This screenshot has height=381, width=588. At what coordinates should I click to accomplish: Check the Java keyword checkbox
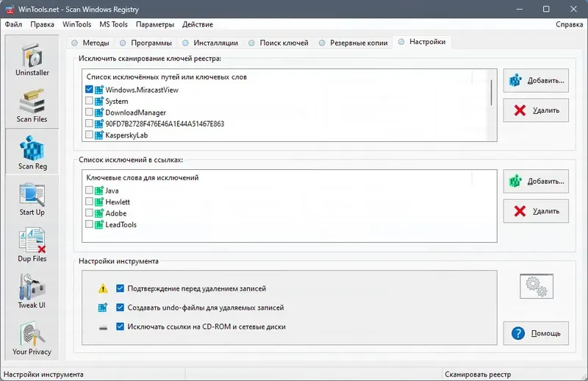point(89,190)
